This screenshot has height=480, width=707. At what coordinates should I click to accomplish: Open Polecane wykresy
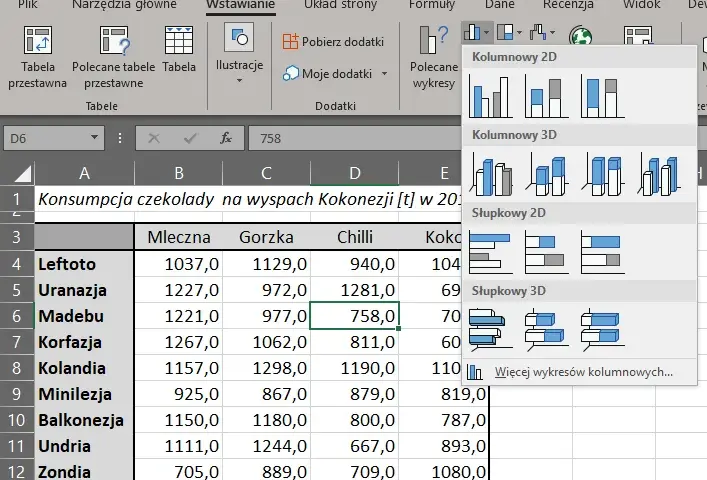click(434, 57)
